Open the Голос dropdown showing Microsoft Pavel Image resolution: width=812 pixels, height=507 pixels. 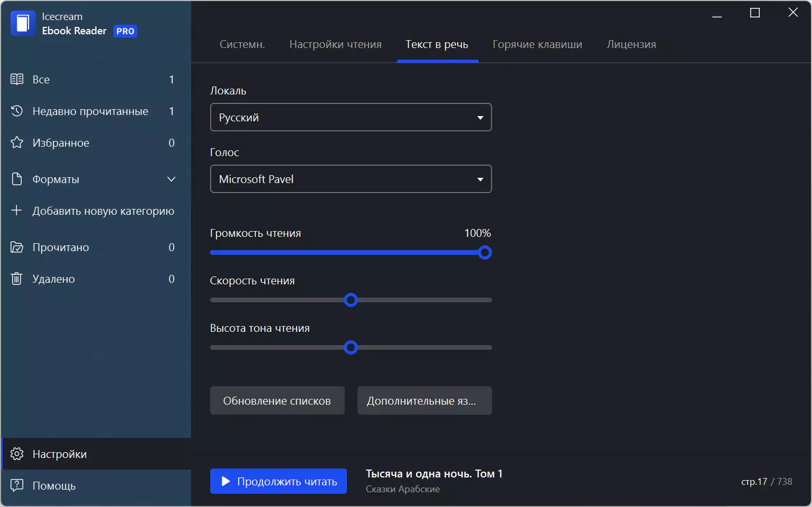(x=351, y=179)
